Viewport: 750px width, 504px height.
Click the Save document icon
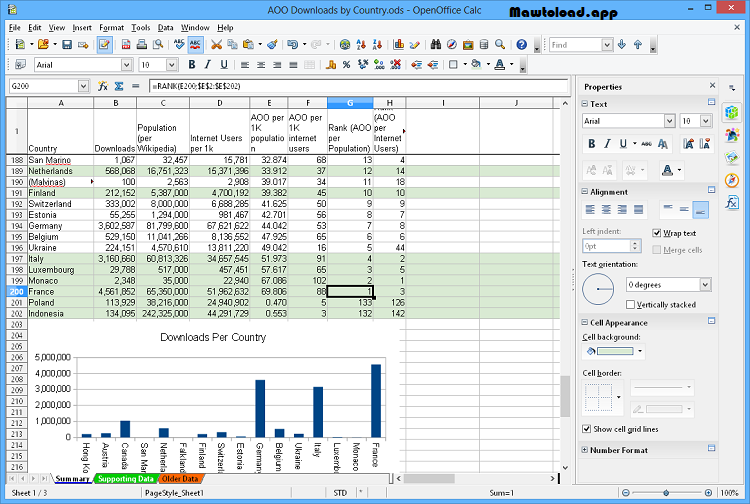67,44
